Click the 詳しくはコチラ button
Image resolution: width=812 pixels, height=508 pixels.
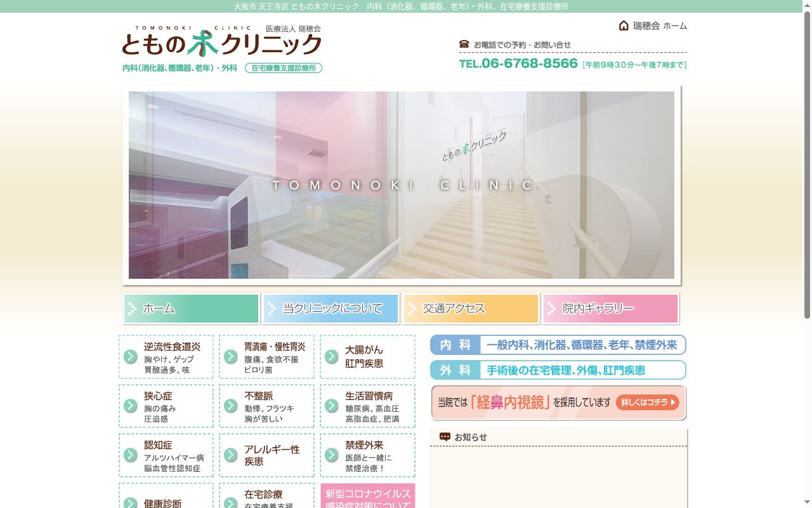point(647,403)
